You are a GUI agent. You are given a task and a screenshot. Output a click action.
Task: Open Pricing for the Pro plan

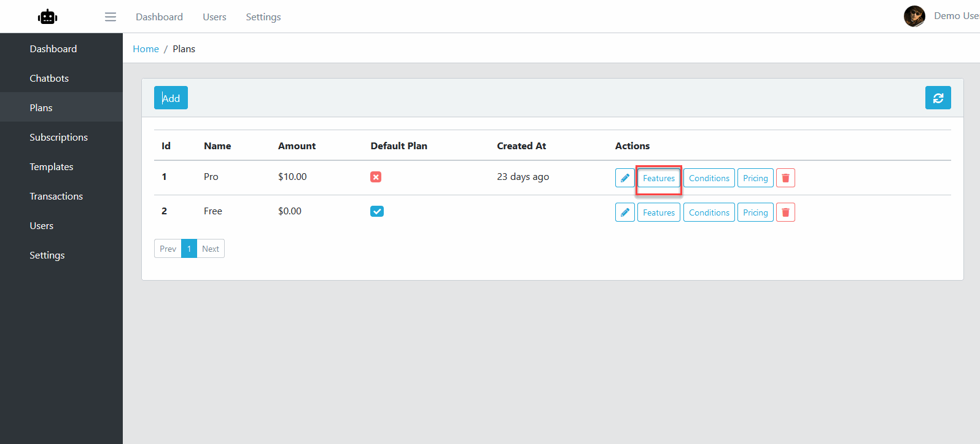tap(755, 178)
